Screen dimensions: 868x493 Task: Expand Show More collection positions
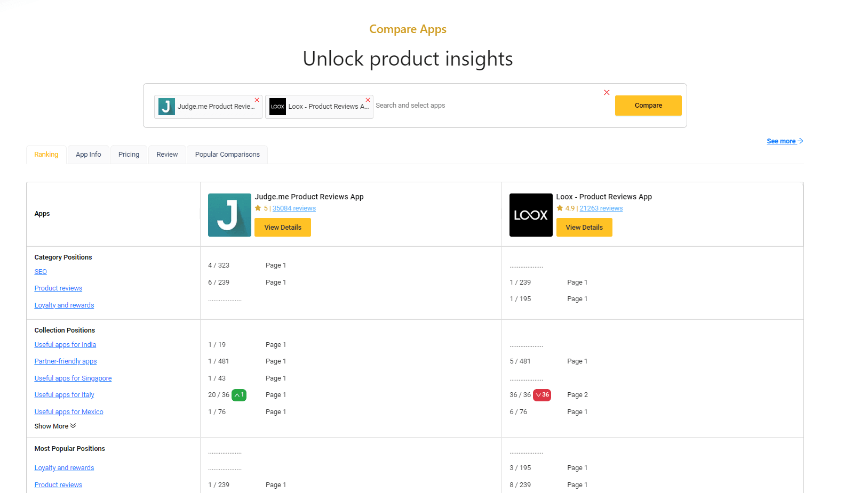point(55,426)
